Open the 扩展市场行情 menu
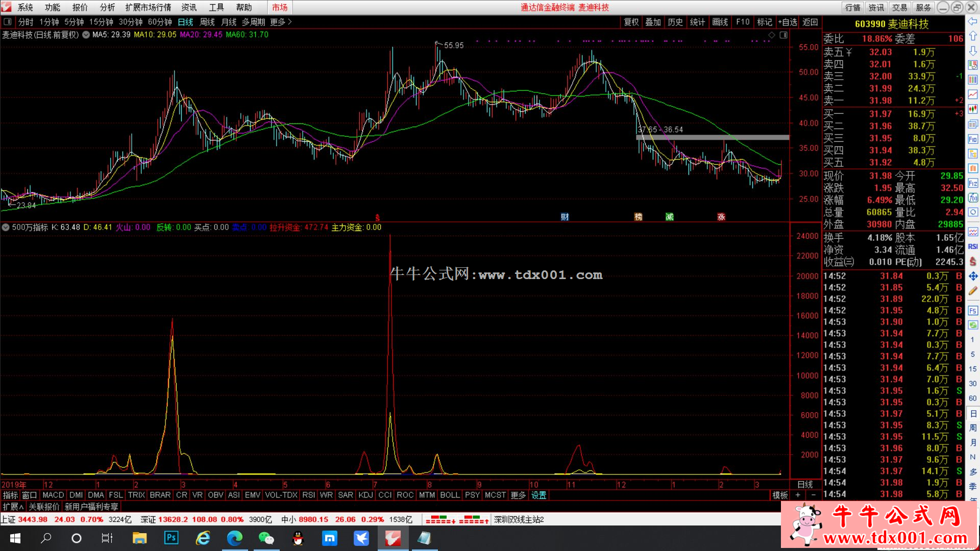 [148, 7]
